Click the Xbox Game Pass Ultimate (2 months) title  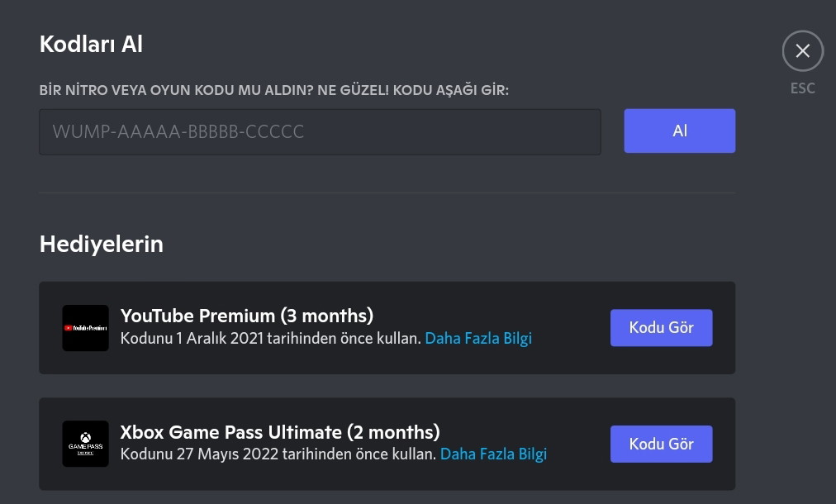click(280, 432)
